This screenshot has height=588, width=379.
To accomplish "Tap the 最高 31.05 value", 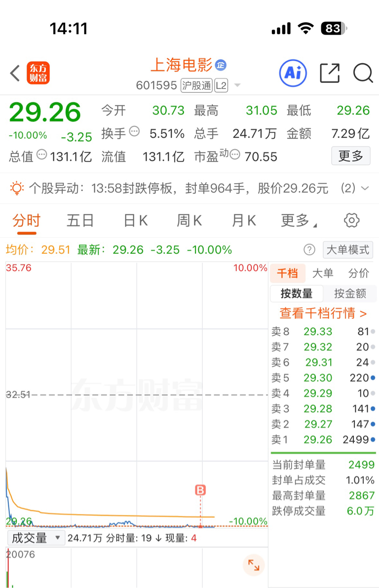I will tap(261, 111).
